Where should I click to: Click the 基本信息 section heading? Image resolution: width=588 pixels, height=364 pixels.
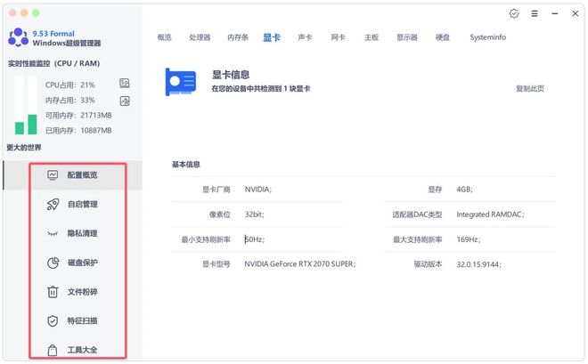point(185,165)
